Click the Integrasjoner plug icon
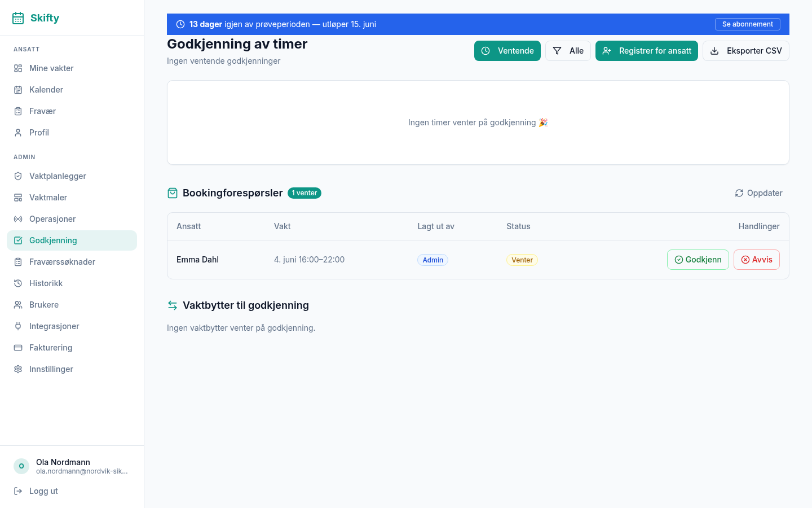Viewport: 812px width, 508px height. (18, 326)
